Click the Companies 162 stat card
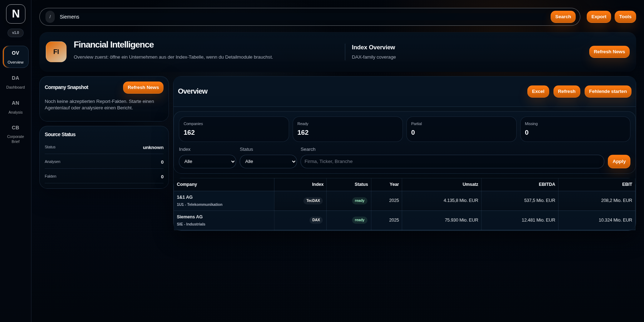Image resolution: width=644 pixels, height=322 pixels. 234,129
